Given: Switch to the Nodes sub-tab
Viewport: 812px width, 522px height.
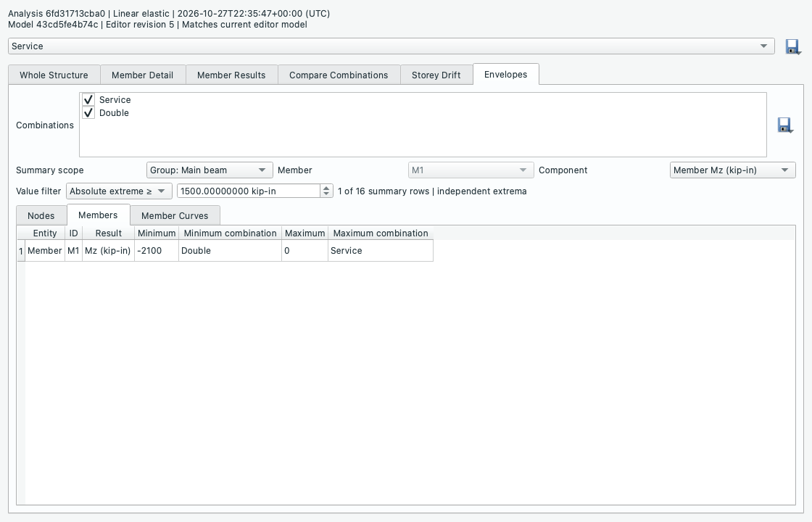Looking at the screenshot, I should point(41,216).
